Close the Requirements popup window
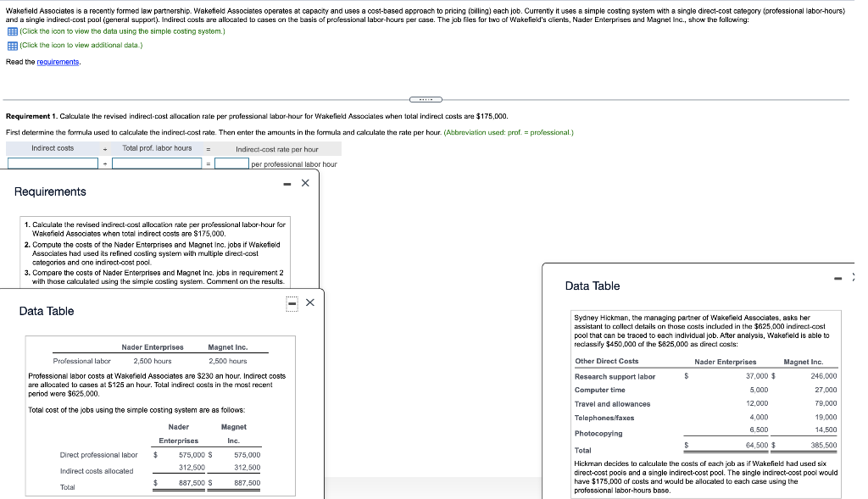 305,182
